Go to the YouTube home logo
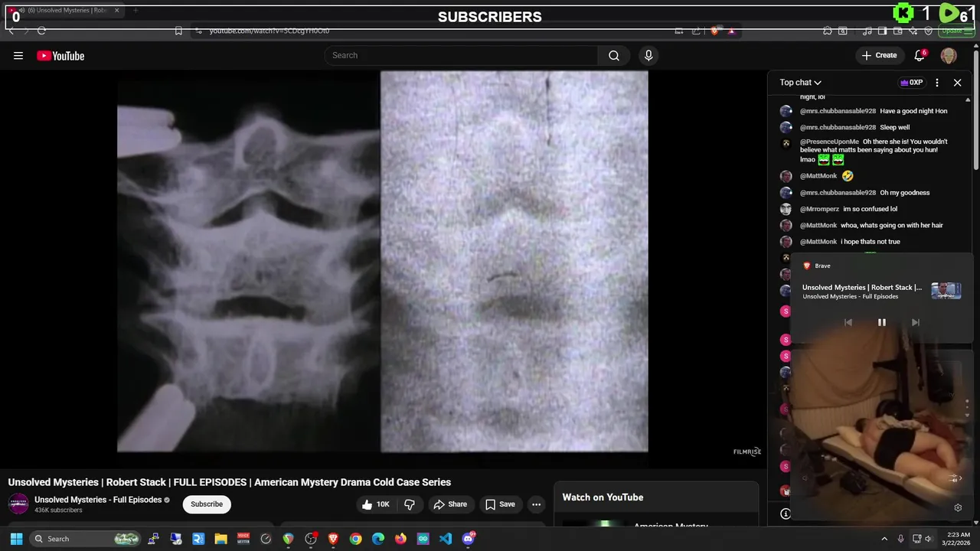 [x=60, y=55]
